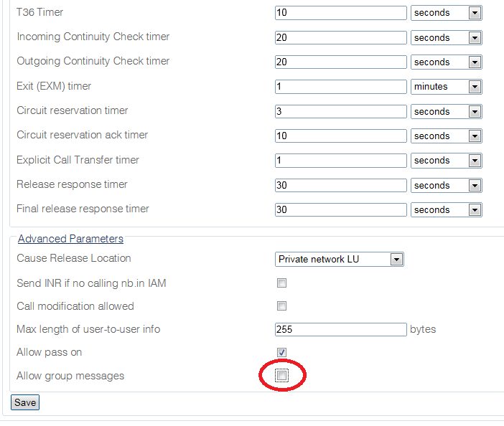Expand Cause Release Location dropdown
Viewport: 504px width, 426px height.
339,260
